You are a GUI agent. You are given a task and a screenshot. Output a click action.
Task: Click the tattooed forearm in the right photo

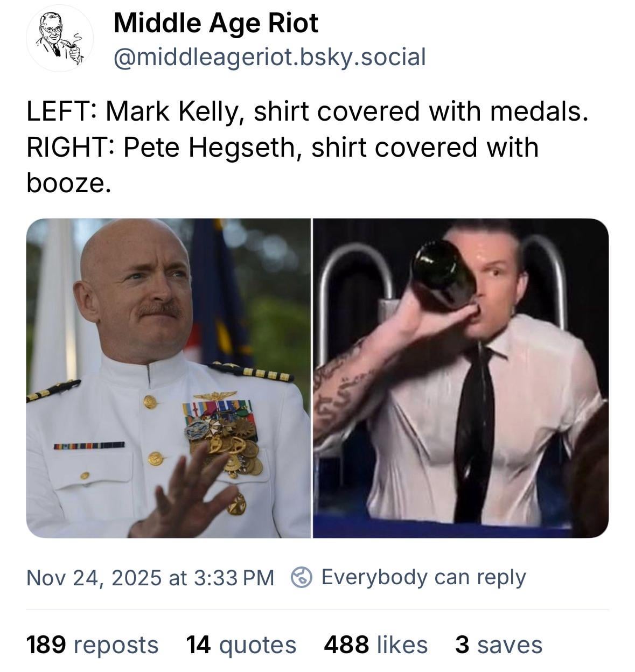(x=345, y=388)
